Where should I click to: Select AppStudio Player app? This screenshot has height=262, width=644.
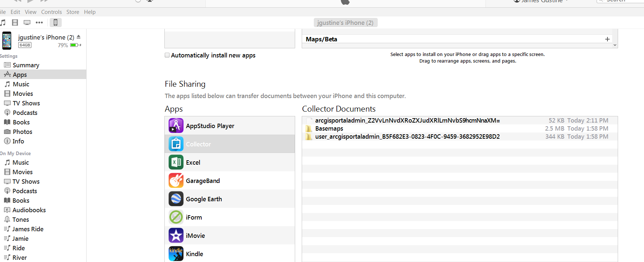click(x=230, y=126)
